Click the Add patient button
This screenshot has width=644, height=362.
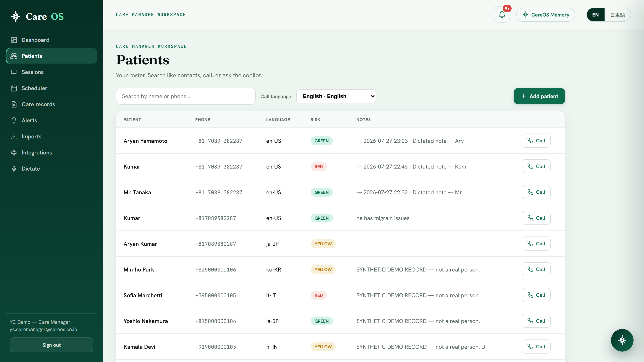click(539, 96)
